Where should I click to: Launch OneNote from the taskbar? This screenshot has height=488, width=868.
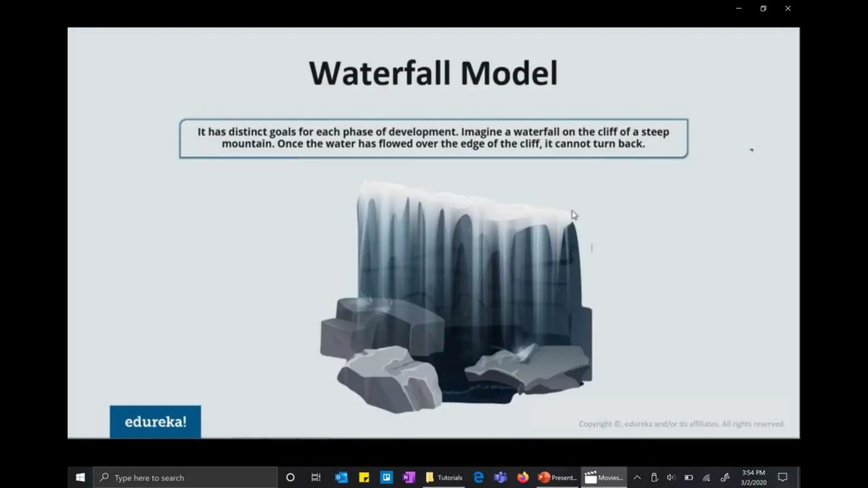pos(409,477)
